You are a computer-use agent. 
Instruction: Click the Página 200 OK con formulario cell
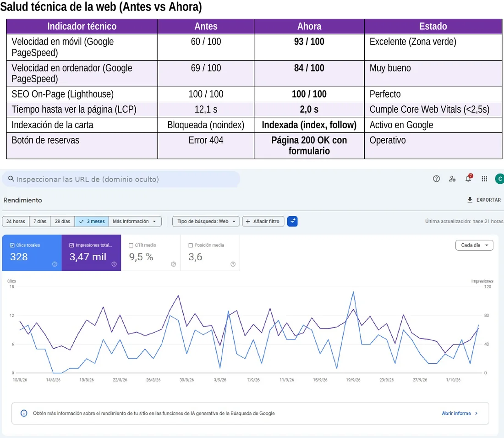pyautogui.click(x=309, y=145)
